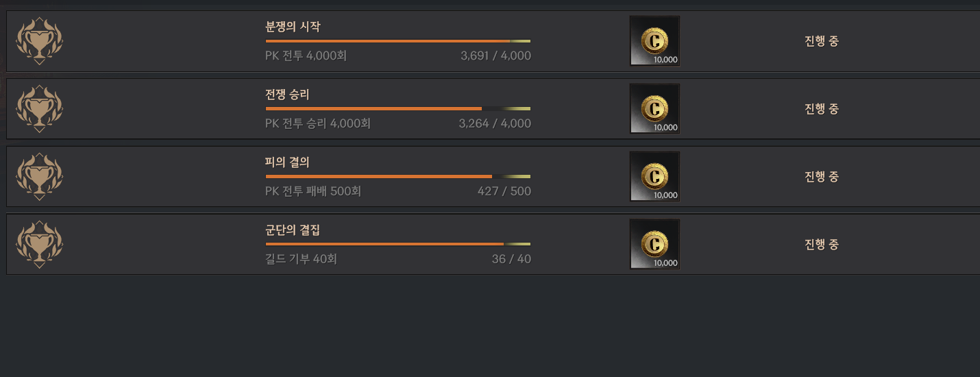The width and height of the screenshot is (980, 377).
Task: Click the 전쟁 승리 progress bar
Action: click(397, 109)
